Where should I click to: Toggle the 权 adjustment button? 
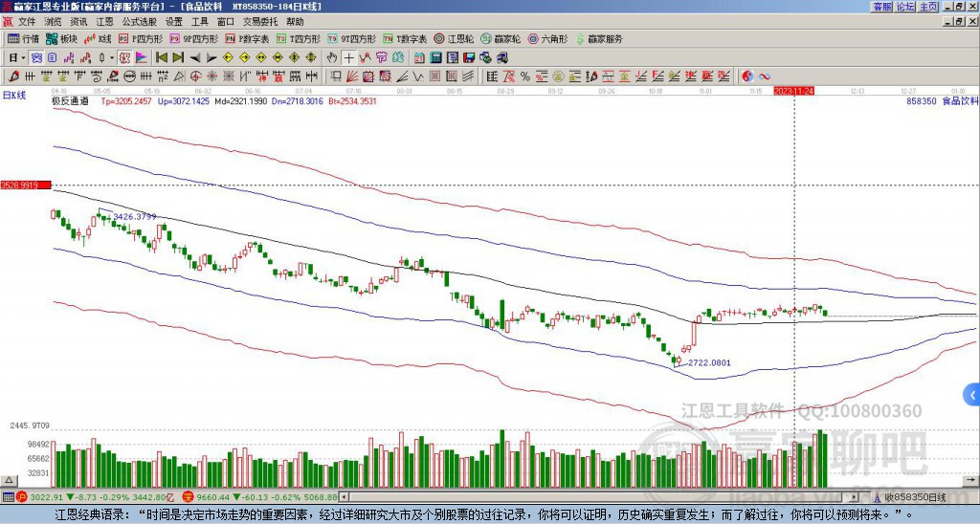coord(123,58)
